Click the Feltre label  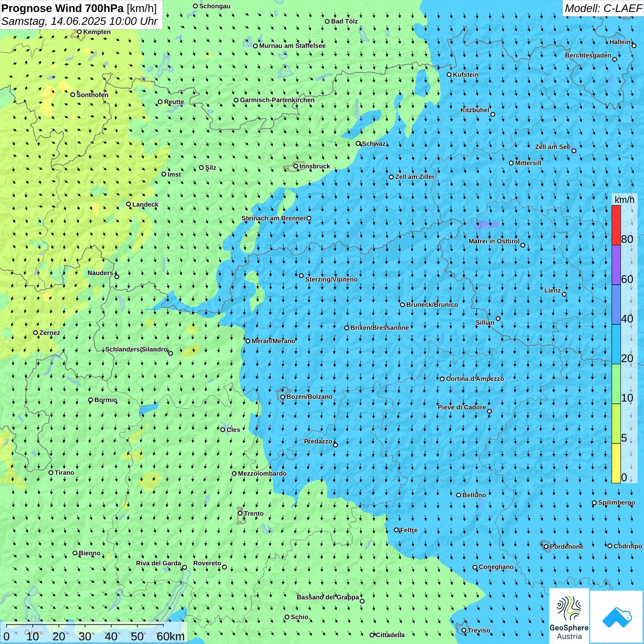pyautogui.click(x=409, y=530)
